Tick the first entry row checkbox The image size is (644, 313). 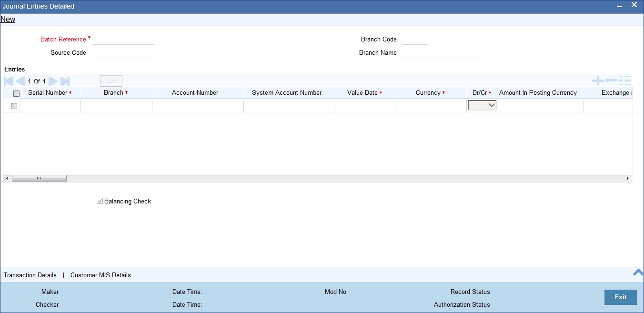[x=14, y=106]
